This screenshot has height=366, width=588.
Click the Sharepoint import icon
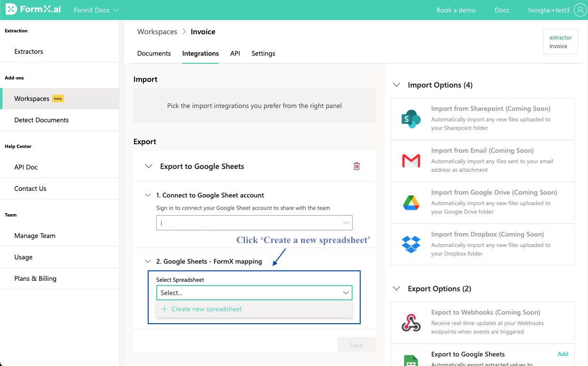(x=411, y=119)
